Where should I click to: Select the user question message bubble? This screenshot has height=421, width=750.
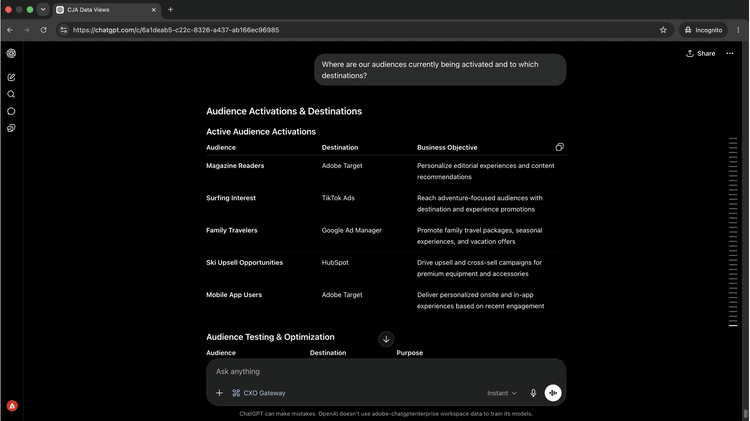[440, 70]
